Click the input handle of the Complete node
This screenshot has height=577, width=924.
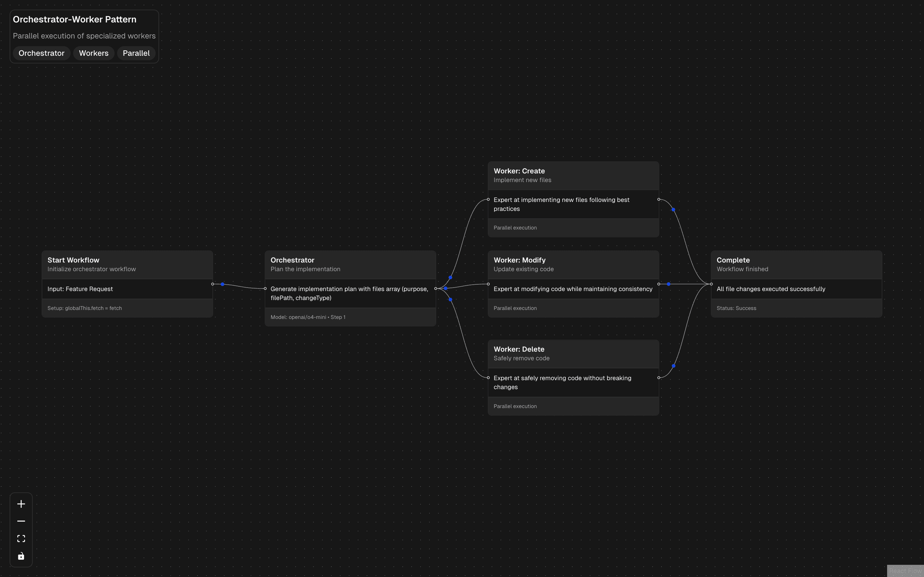pos(711,284)
